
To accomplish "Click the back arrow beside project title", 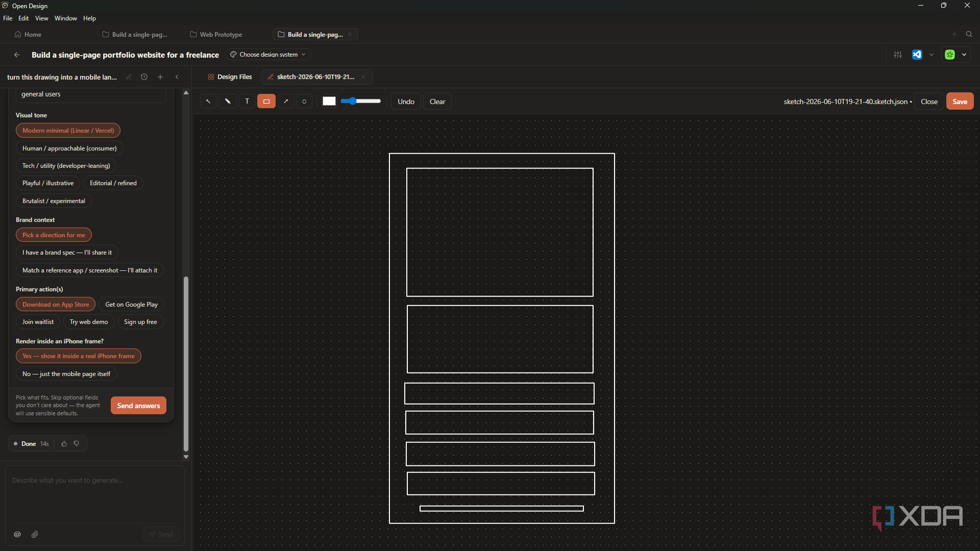I will pos(17,55).
